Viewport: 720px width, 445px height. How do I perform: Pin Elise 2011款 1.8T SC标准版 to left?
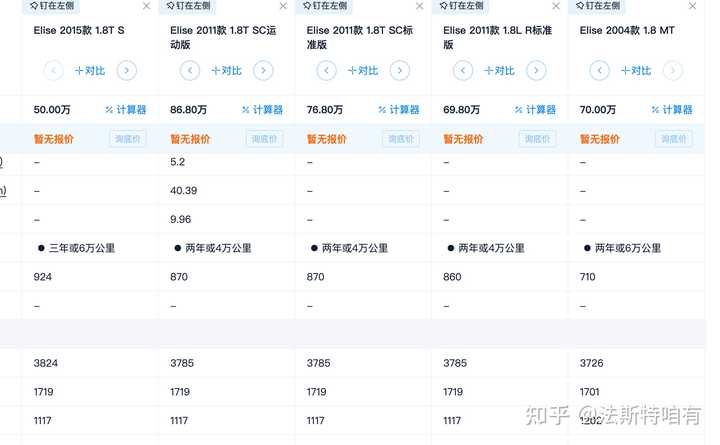(325, 6)
